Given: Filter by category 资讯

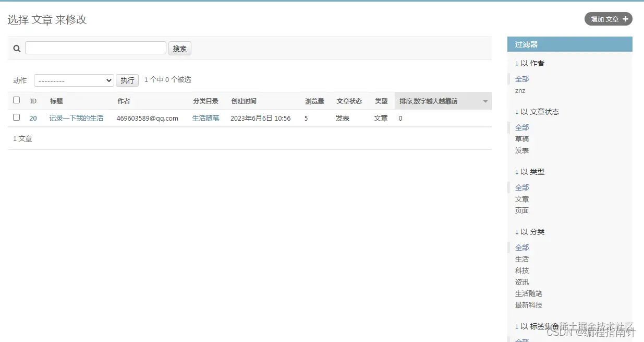Looking at the screenshot, I should point(522,282).
